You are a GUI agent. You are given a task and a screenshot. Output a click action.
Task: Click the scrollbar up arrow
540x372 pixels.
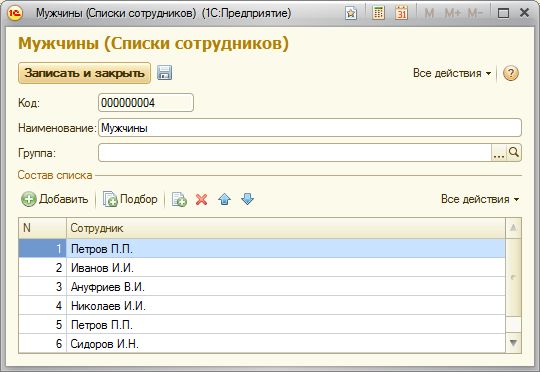[513, 228]
